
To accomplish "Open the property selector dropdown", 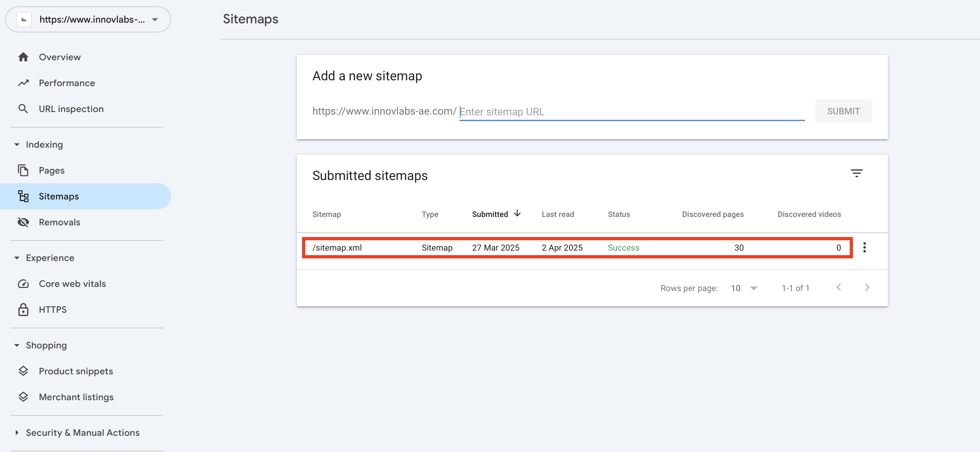I will pyautogui.click(x=88, y=19).
